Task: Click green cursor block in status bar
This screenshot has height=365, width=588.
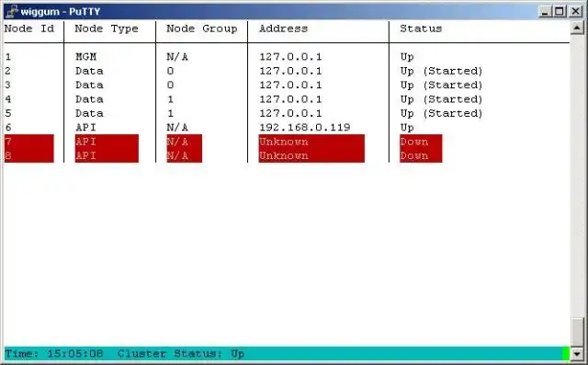Action: click(x=566, y=354)
